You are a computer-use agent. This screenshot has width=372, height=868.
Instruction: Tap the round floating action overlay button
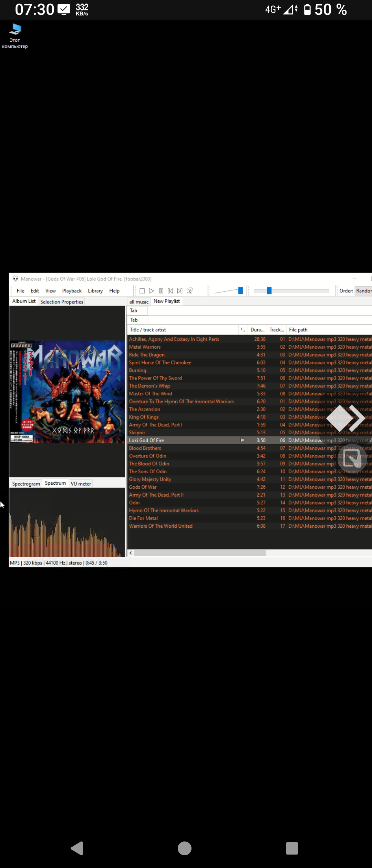352,458
